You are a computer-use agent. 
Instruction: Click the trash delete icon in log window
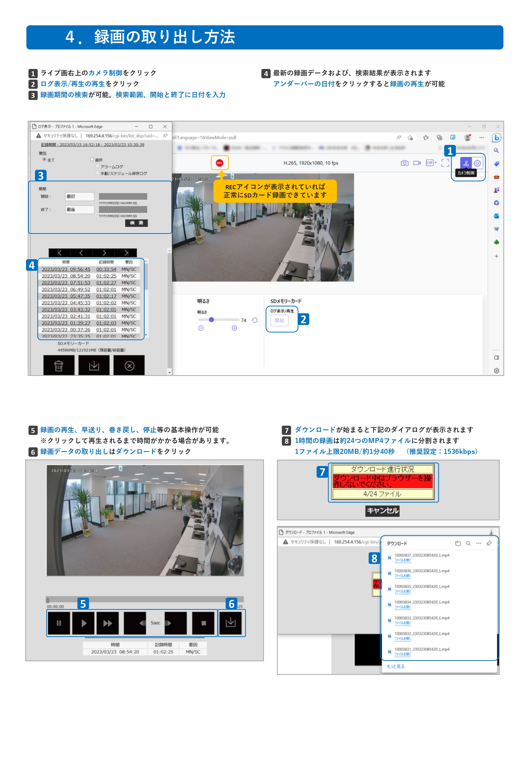click(59, 366)
